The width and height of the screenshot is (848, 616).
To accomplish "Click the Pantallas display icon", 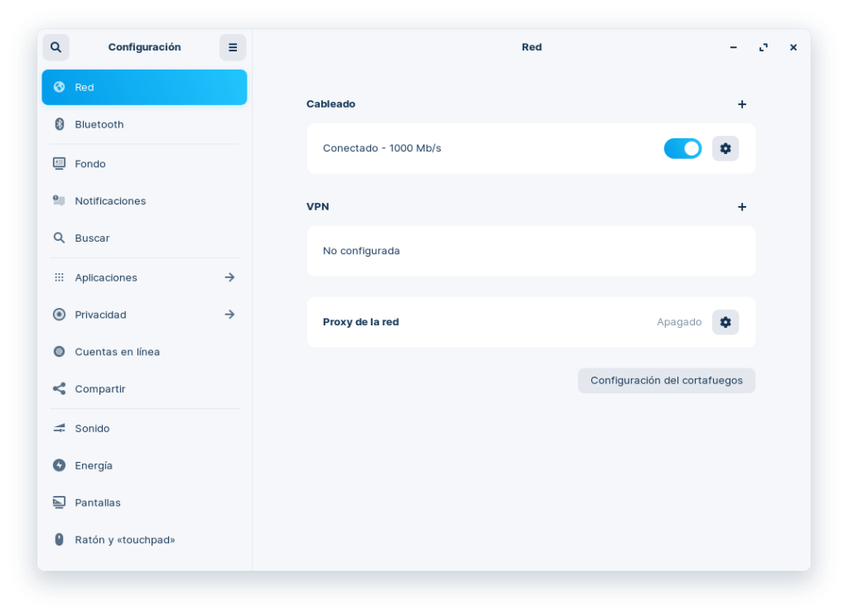I will tap(59, 503).
